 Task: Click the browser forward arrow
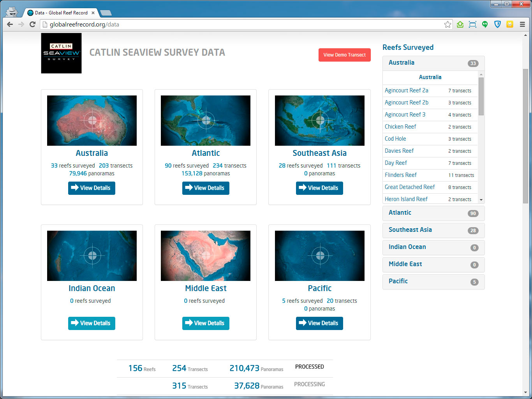21,24
